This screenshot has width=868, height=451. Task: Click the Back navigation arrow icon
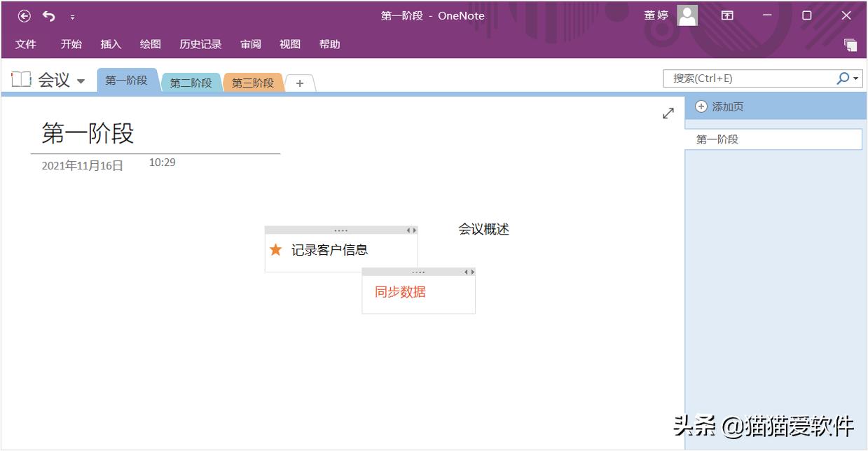tap(26, 15)
